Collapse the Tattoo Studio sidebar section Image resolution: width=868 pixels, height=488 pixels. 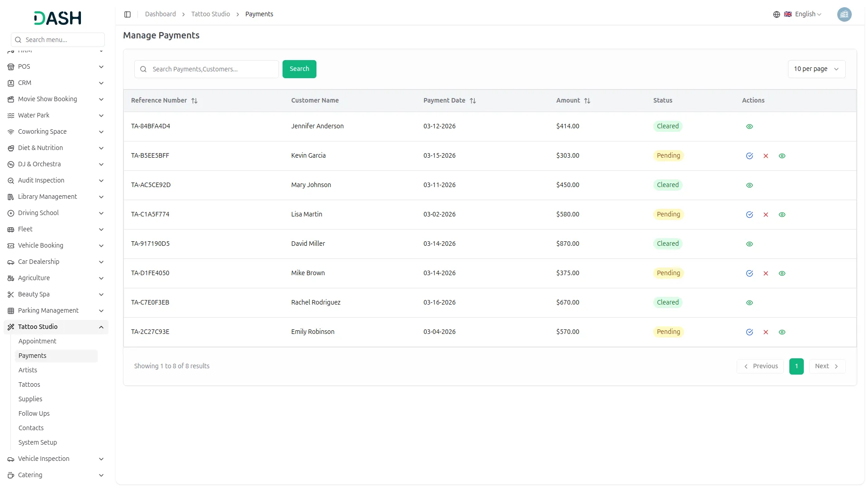[x=101, y=327]
